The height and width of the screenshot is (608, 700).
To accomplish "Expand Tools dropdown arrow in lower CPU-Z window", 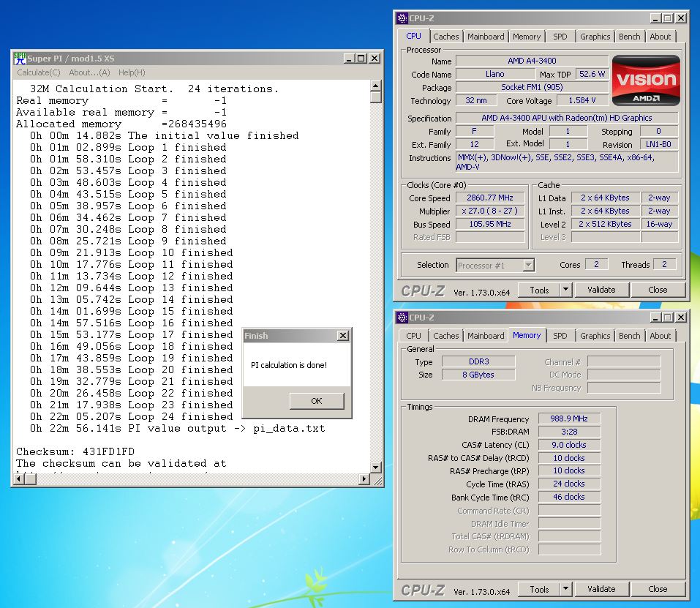I will coord(565,589).
